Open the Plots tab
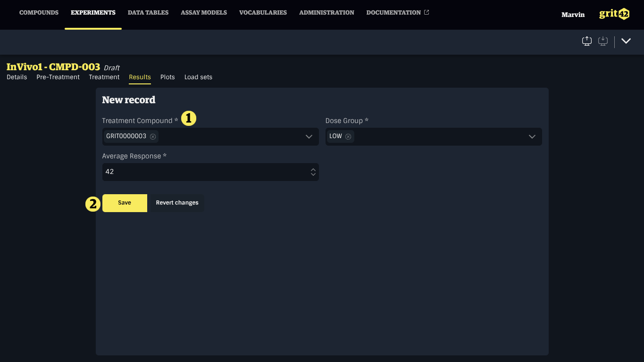Image resolution: width=644 pixels, height=362 pixels. pyautogui.click(x=167, y=77)
